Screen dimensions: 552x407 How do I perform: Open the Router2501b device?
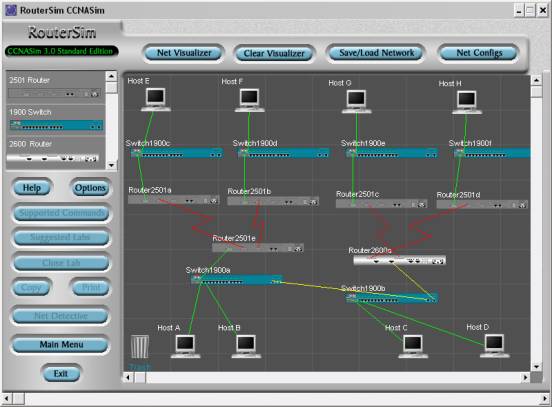click(273, 201)
